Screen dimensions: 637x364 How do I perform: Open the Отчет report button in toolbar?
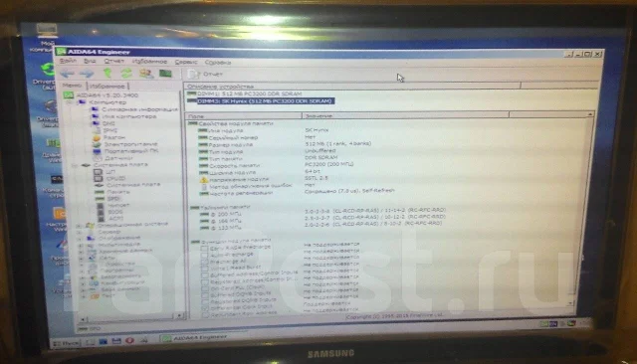(206, 74)
